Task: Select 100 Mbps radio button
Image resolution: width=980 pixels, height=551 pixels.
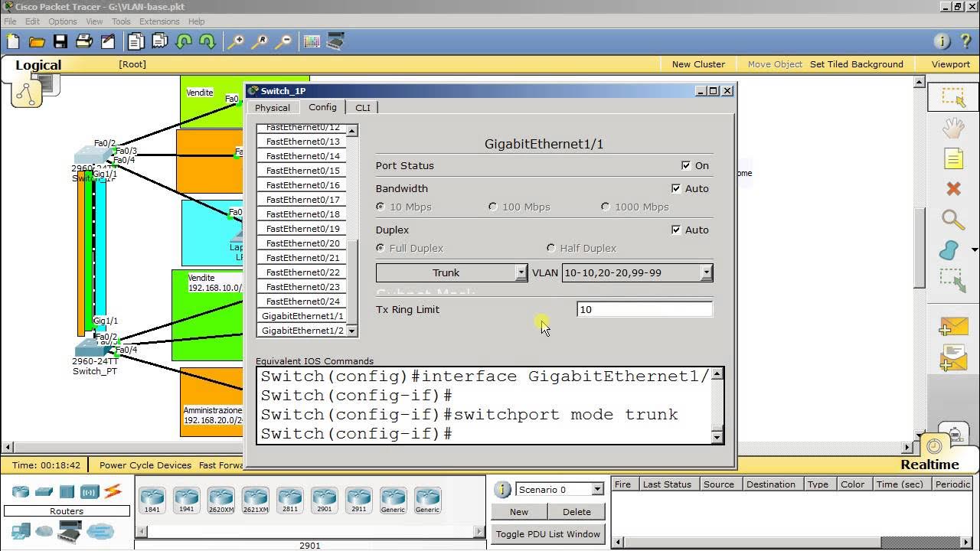Action: (x=493, y=207)
